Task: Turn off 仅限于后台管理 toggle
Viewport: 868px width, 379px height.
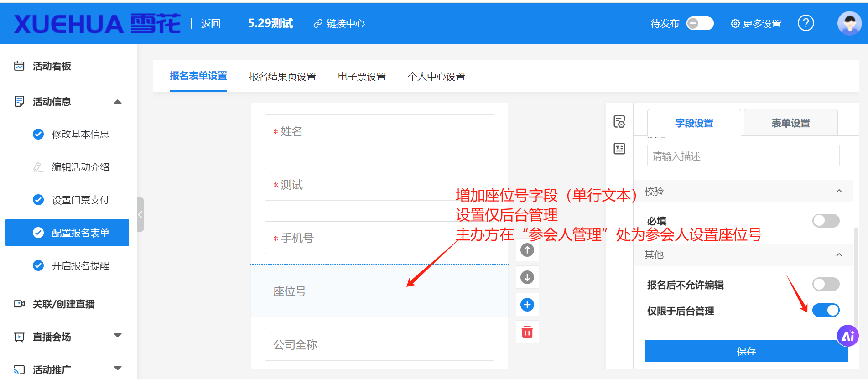Action: pos(826,311)
